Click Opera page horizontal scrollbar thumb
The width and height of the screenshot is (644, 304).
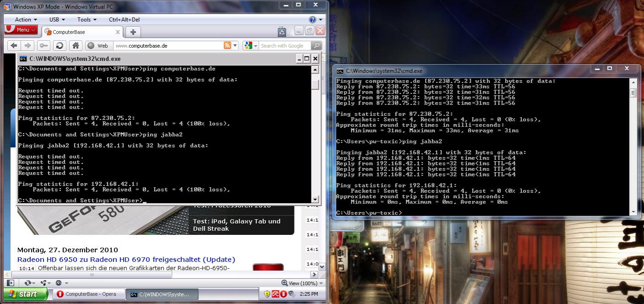point(92,275)
